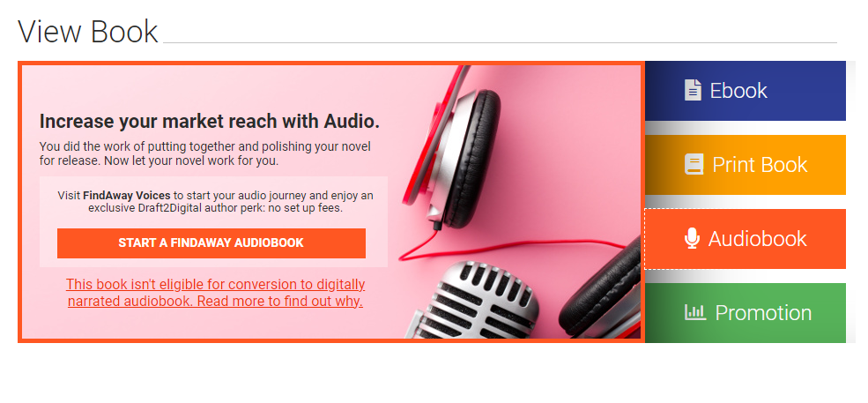Open the digitally narrated audiobook eligibility link
This screenshot has height=403, width=868.
click(x=215, y=293)
